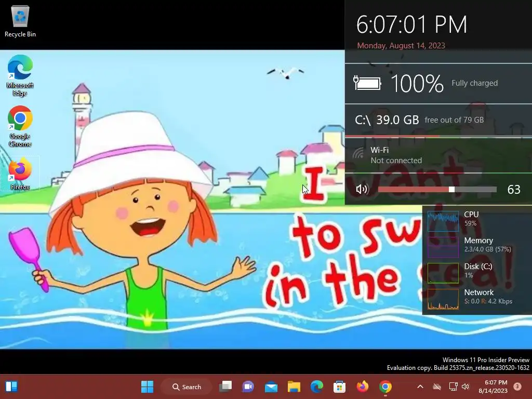This screenshot has width=532, height=399.
Task: Click the 'Not connected' Wi-Fi status
Action: pos(396,161)
